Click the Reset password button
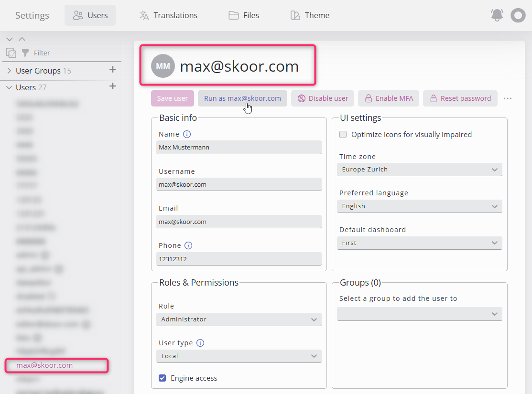 [460, 98]
